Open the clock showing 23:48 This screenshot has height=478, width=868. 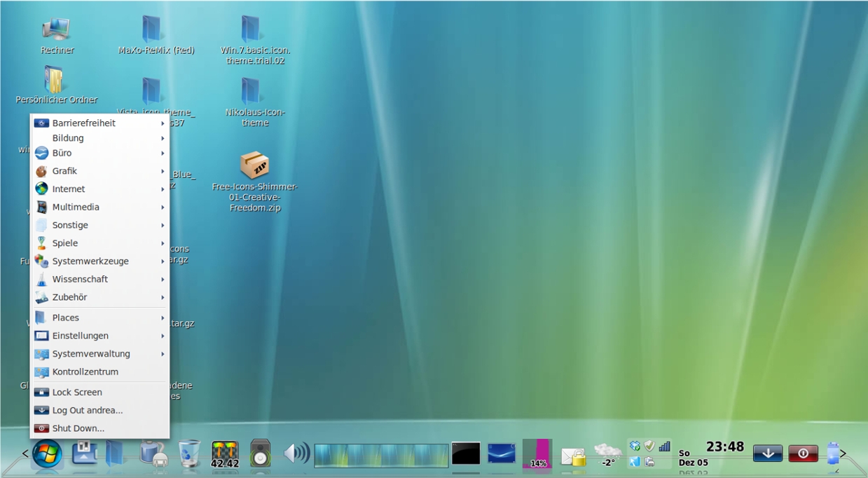725,446
